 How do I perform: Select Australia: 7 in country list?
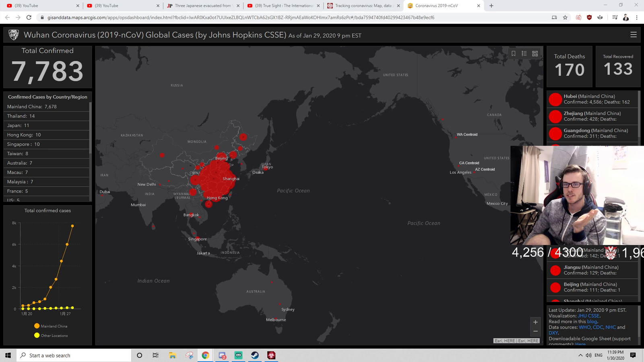pos(46,163)
